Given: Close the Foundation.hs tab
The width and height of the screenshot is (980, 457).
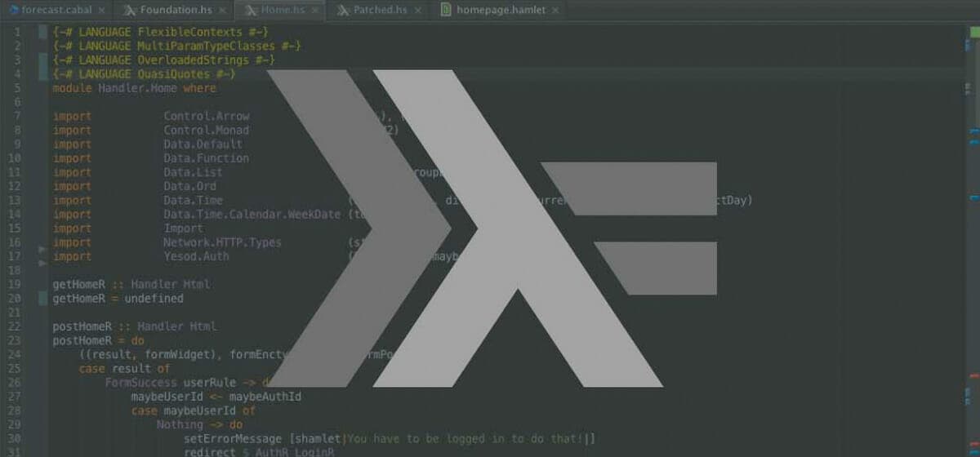Looking at the screenshot, I should pyautogui.click(x=223, y=11).
